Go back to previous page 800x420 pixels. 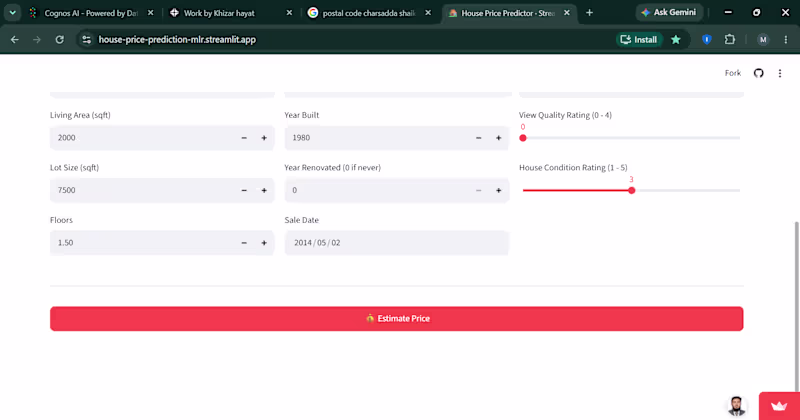15,39
